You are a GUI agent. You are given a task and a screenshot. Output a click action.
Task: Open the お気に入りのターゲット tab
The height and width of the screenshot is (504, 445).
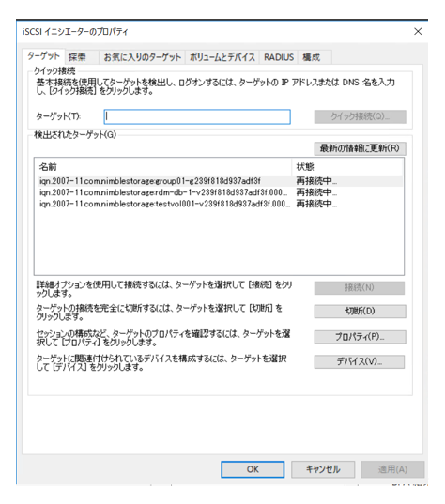coord(142,57)
